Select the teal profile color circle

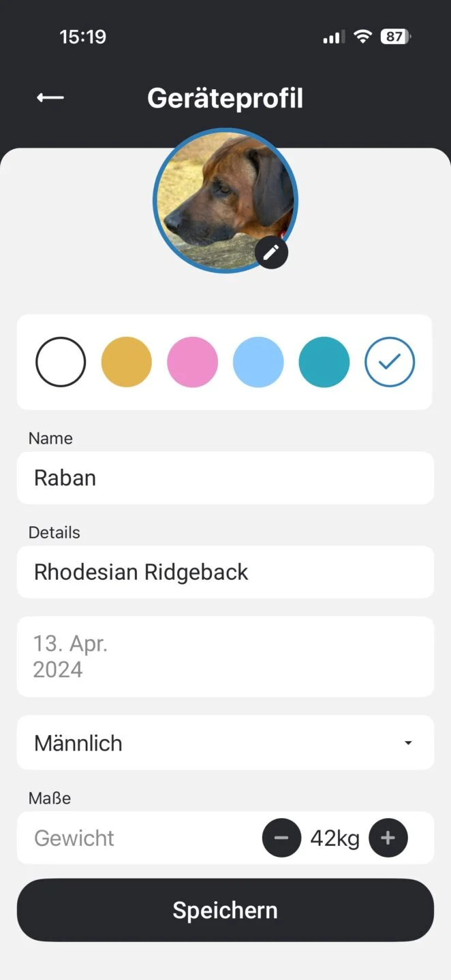pos(324,361)
